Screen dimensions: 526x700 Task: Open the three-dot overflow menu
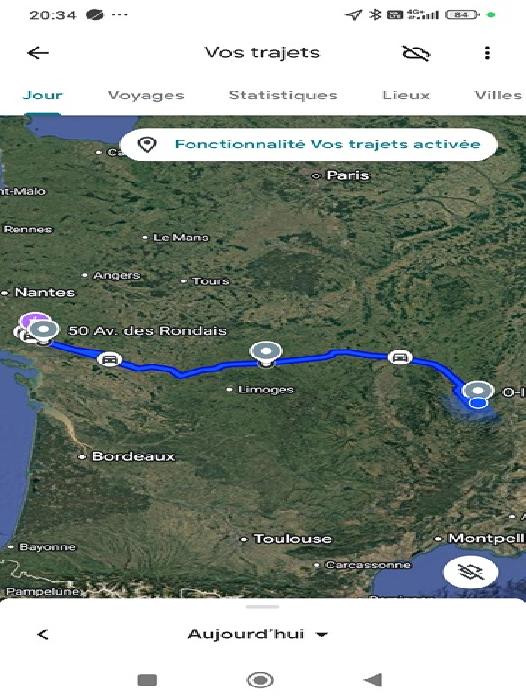[x=487, y=53]
